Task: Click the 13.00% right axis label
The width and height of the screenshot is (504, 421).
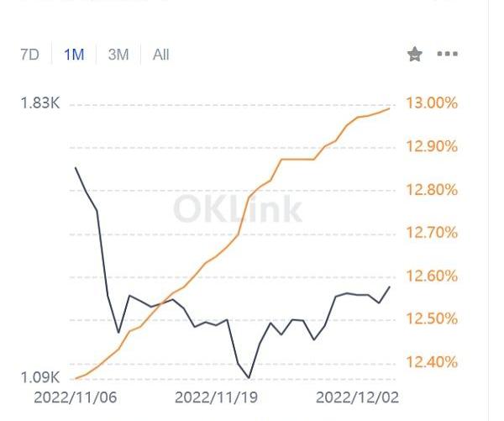Action: pyautogui.click(x=432, y=103)
